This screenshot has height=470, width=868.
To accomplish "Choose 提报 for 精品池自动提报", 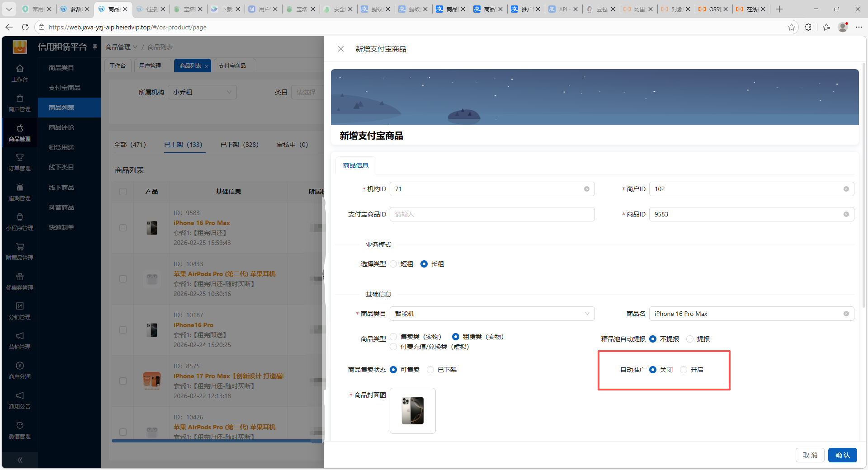I will tap(690, 339).
